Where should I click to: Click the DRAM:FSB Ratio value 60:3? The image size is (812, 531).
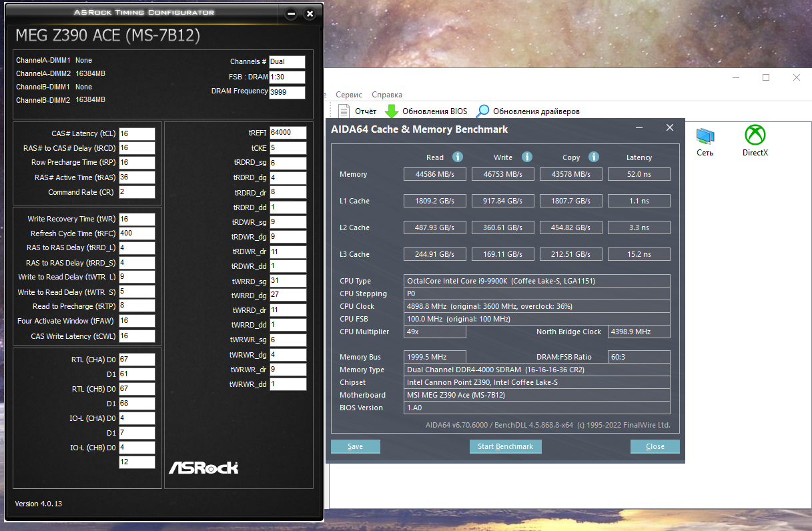tap(639, 357)
